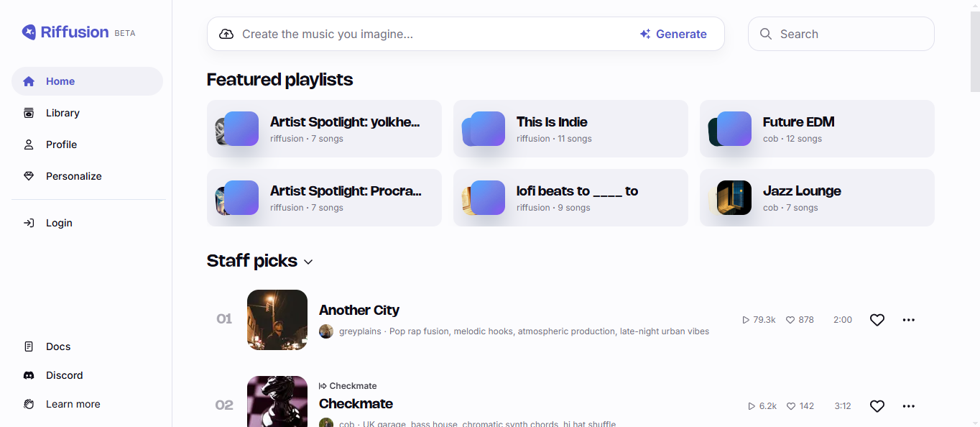Click the Learn more hand icon
Image resolution: width=980 pixels, height=427 pixels.
[29, 404]
